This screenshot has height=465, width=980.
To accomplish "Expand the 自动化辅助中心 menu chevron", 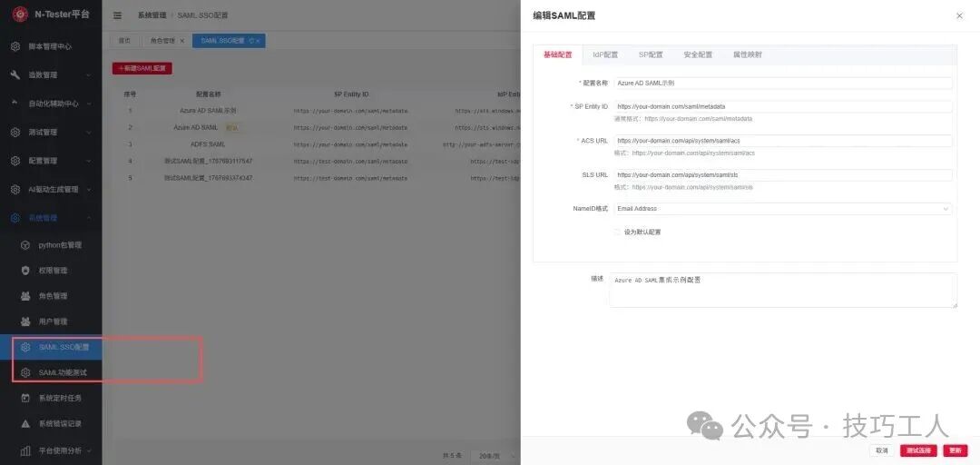I will click(88, 104).
